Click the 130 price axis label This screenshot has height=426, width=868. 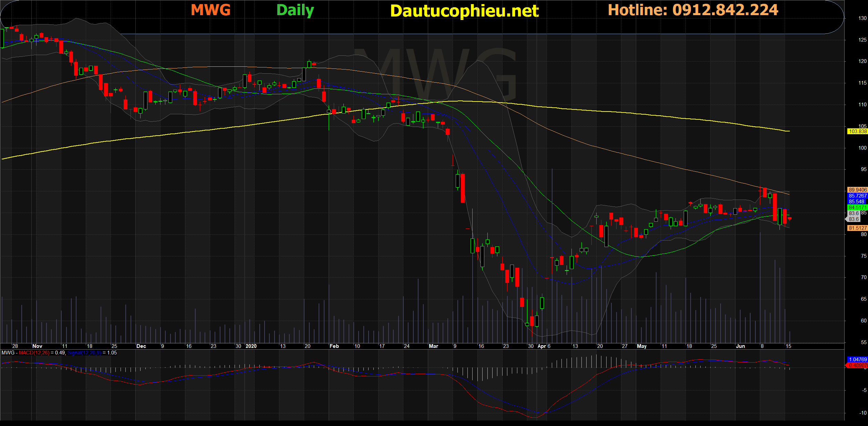coord(862,18)
